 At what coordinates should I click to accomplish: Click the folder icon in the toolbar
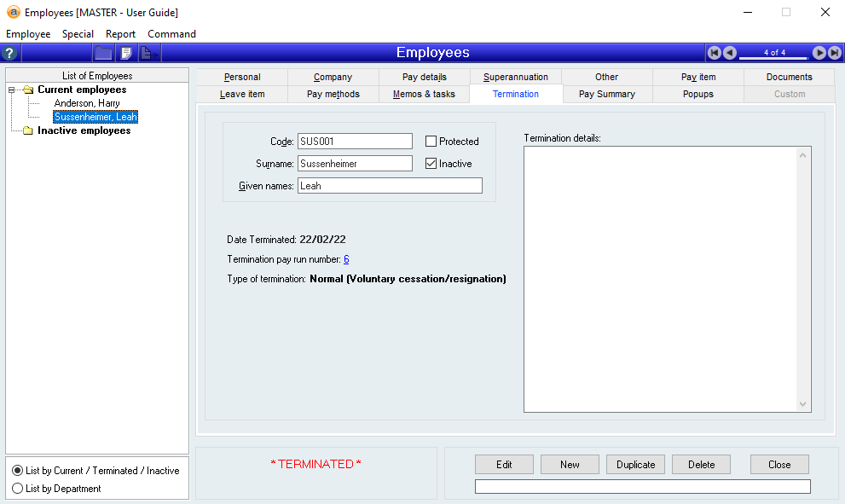point(103,53)
